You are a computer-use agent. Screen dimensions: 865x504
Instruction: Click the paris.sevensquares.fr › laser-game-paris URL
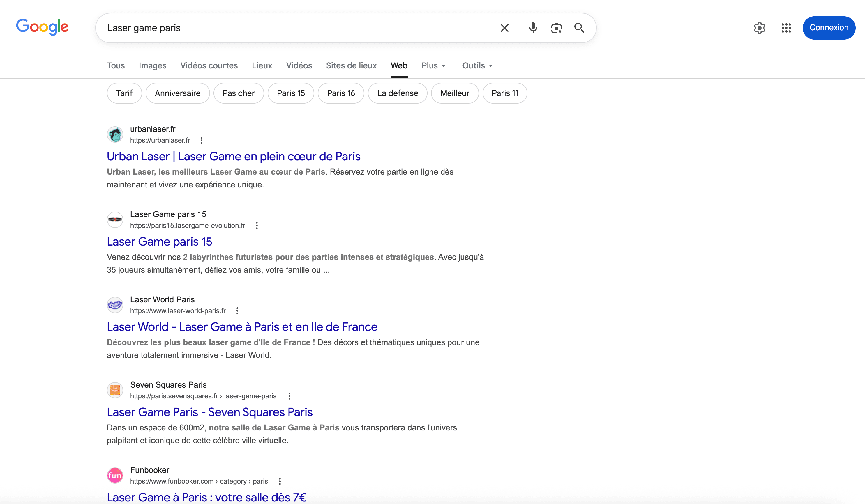click(203, 396)
